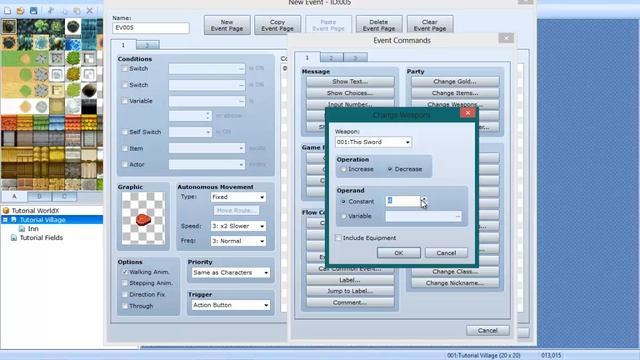Enable the Item condition checkbox
Screen dimensions: 640x360
tap(124, 149)
